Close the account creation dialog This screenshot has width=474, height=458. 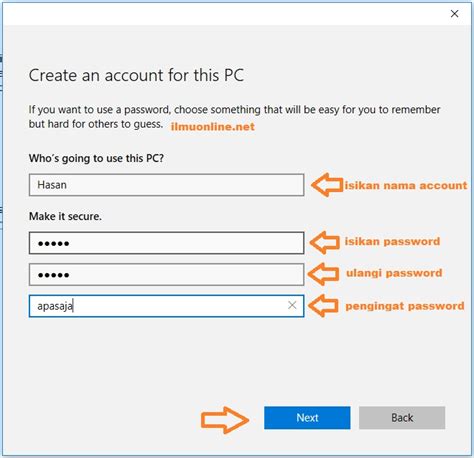pos(454,14)
